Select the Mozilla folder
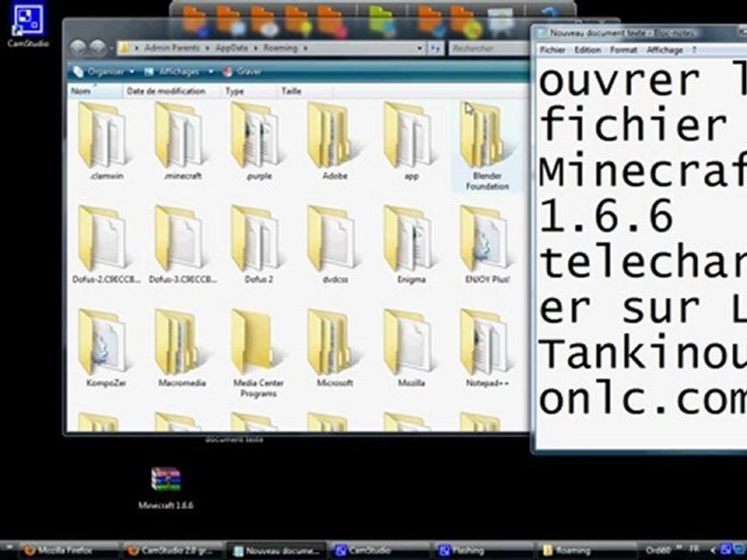 (411, 348)
